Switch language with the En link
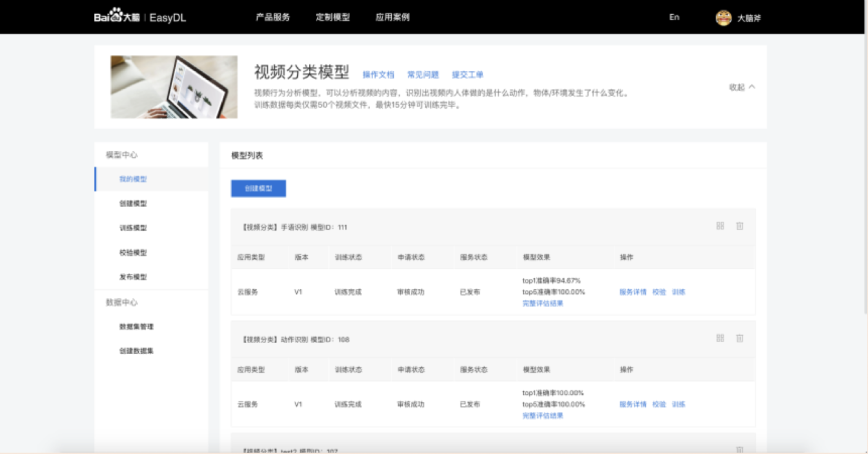Screen dimensions: 868x454 [674, 17]
